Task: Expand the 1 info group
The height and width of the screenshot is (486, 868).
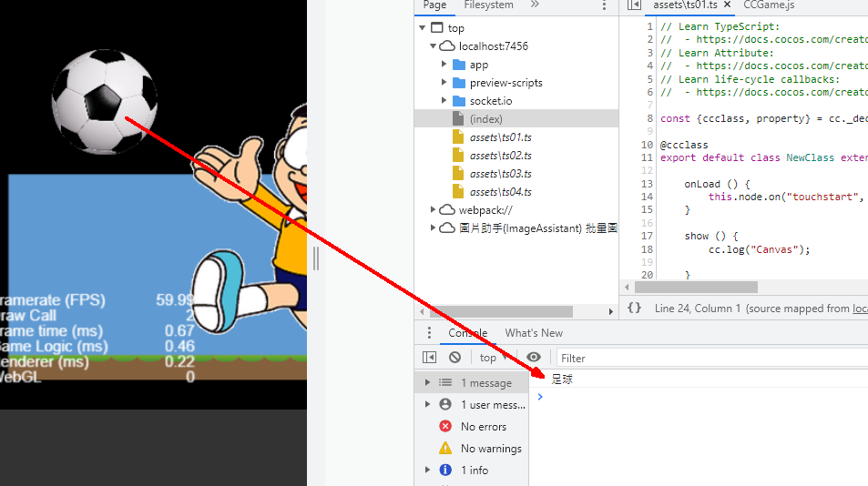Action: pyautogui.click(x=427, y=470)
